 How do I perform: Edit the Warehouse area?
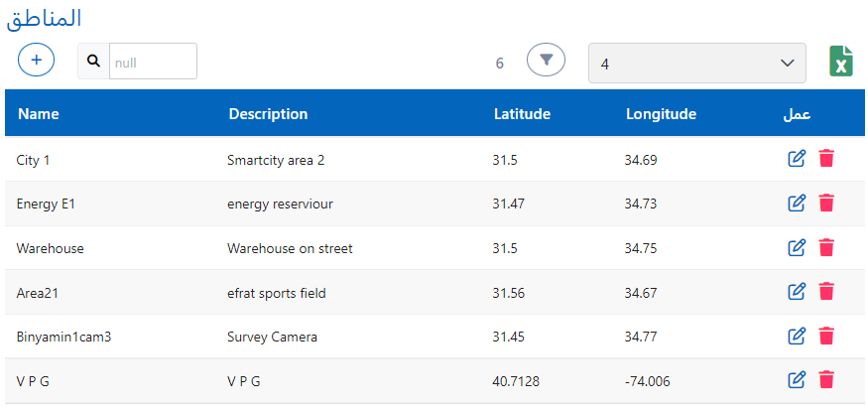pyautogui.click(x=796, y=248)
